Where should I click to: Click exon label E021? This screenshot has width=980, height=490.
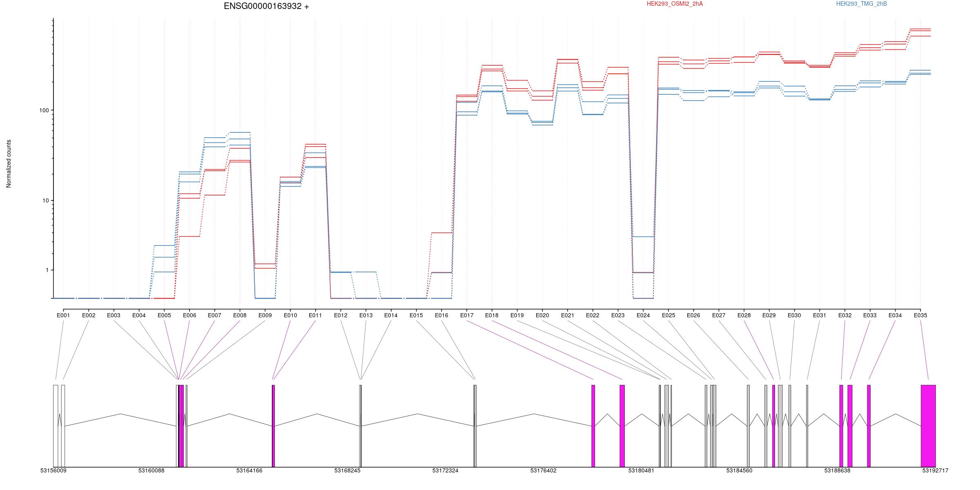click(568, 315)
